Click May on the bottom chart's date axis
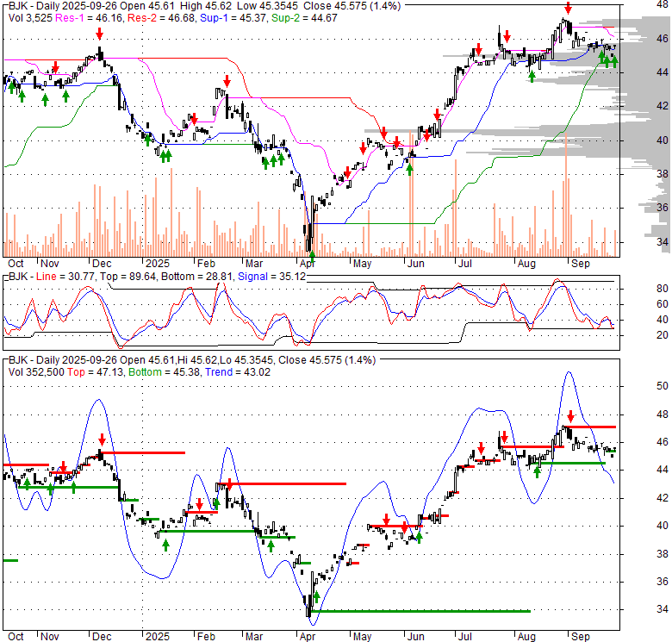The image size is (672, 642). coord(362,637)
